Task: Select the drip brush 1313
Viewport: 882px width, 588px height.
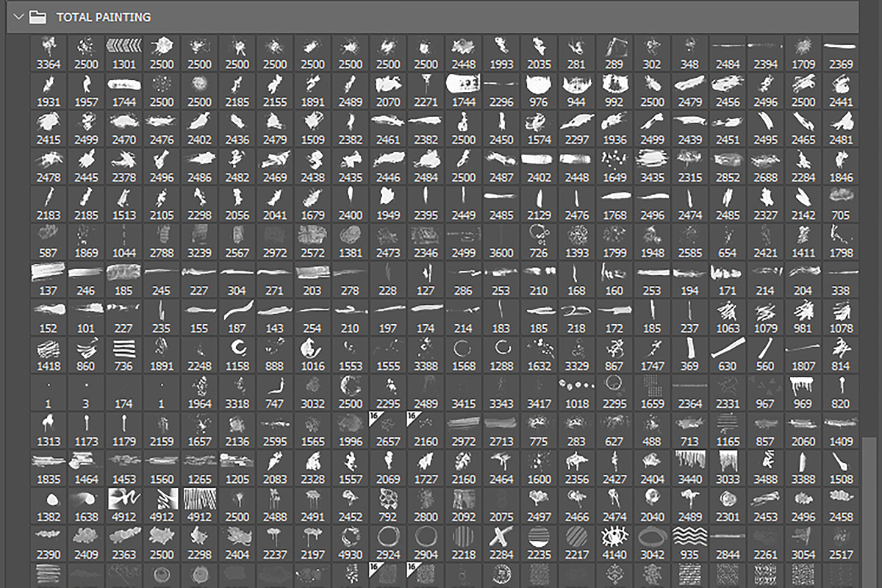Action: coord(49,431)
